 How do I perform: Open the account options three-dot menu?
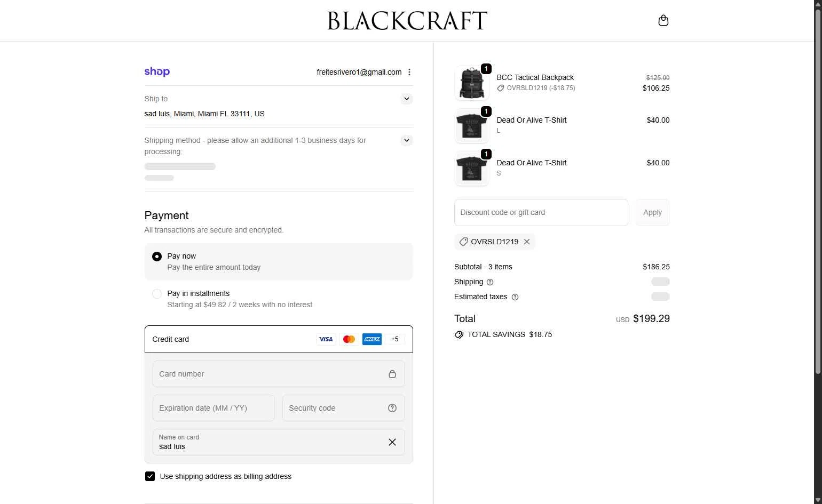click(409, 72)
